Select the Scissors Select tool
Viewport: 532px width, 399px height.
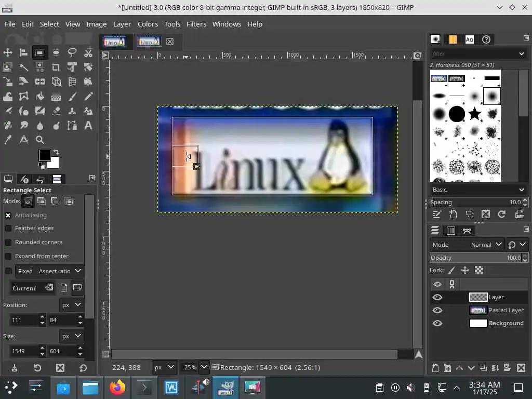coord(88,52)
